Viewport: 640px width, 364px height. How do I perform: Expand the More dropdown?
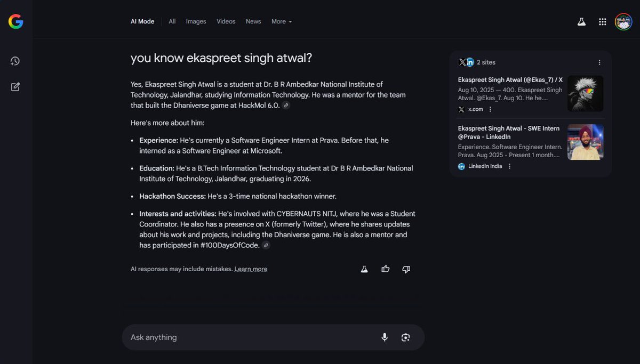pos(282,21)
